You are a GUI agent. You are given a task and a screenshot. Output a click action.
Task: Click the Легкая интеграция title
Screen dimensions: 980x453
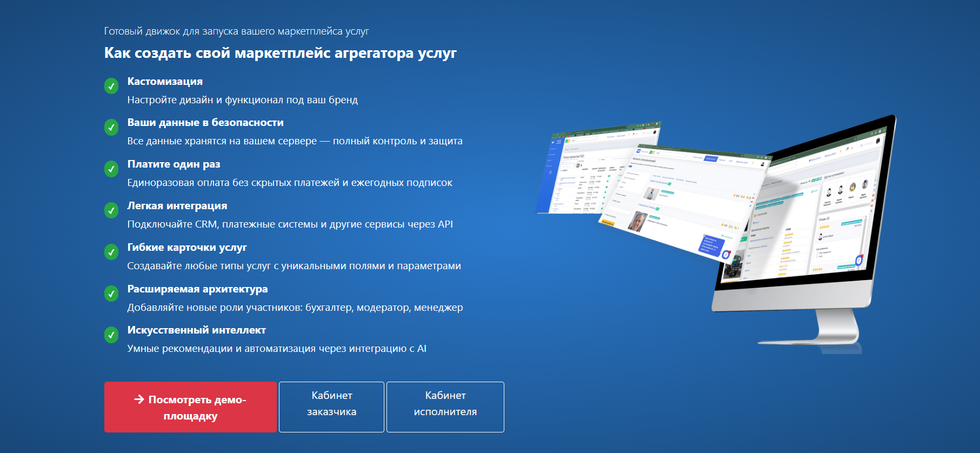(177, 206)
